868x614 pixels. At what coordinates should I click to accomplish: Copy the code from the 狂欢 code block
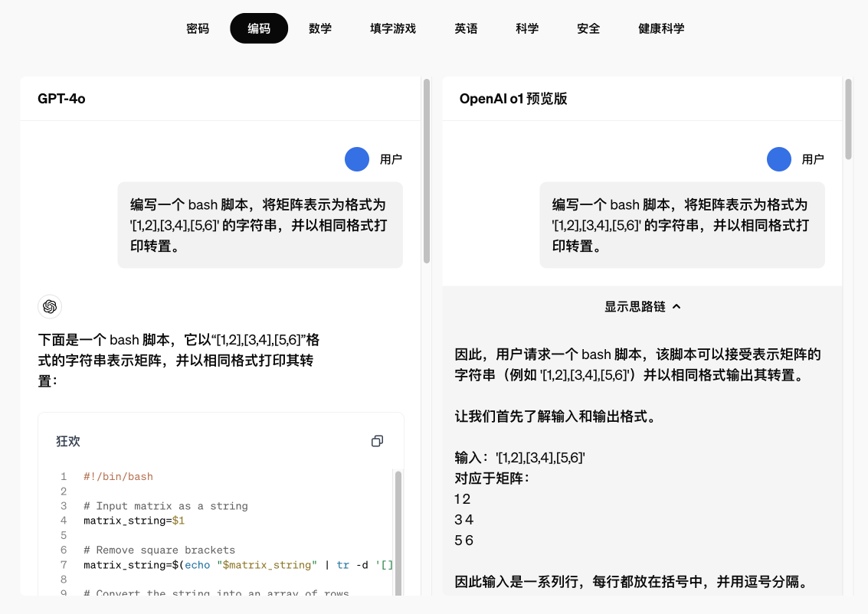(x=377, y=440)
